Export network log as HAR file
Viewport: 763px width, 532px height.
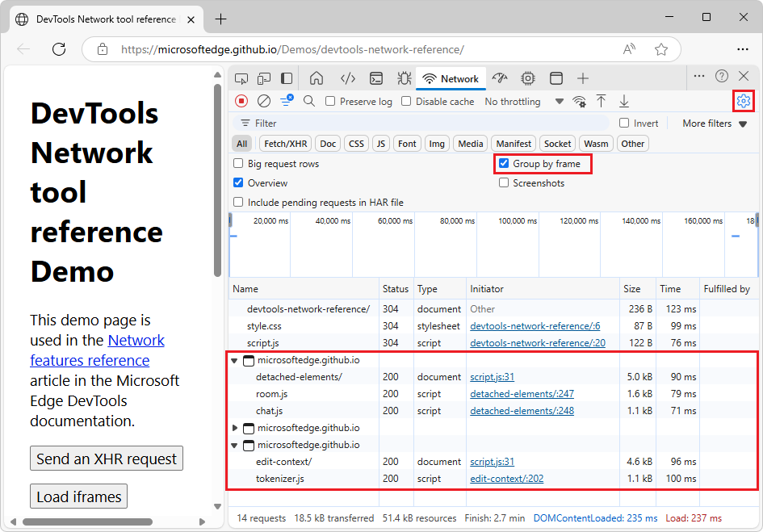[623, 101]
